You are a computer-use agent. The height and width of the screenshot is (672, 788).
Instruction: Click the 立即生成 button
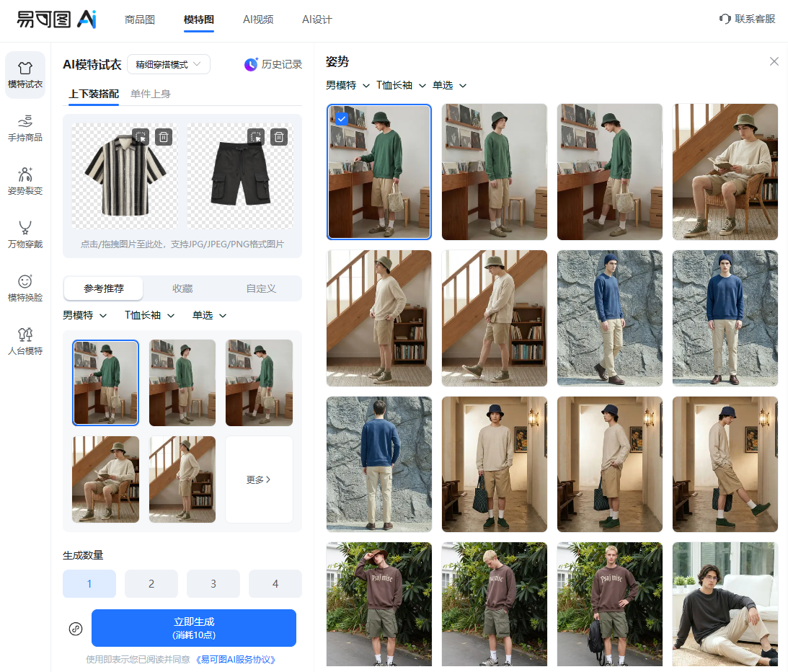coord(193,628)
